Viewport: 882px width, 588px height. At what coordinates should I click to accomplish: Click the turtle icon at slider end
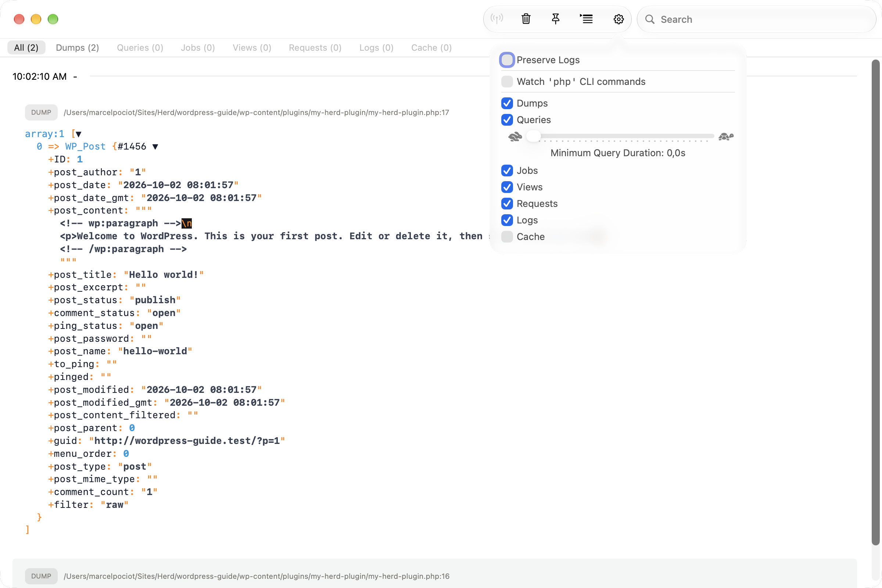pos(725,136)
